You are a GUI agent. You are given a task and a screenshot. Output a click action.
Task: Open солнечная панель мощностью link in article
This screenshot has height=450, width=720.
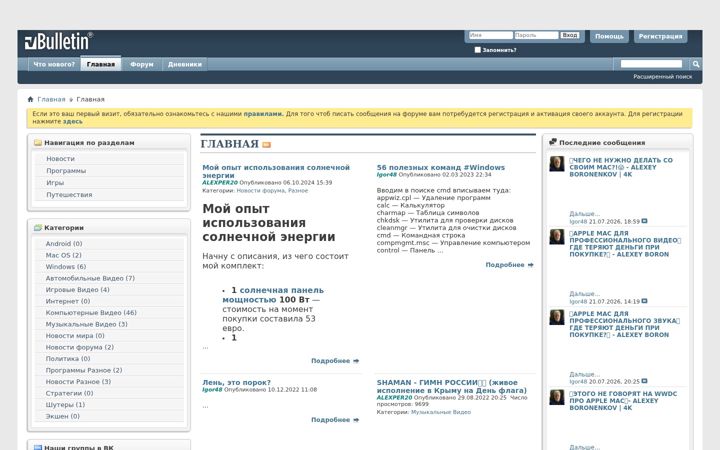point(273,295)
